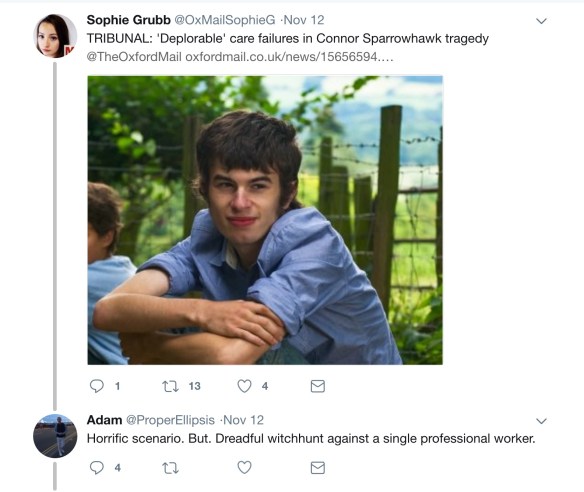Open Adam's profile picture
Viewport: 584px width, 492px height.
point(55,436)
